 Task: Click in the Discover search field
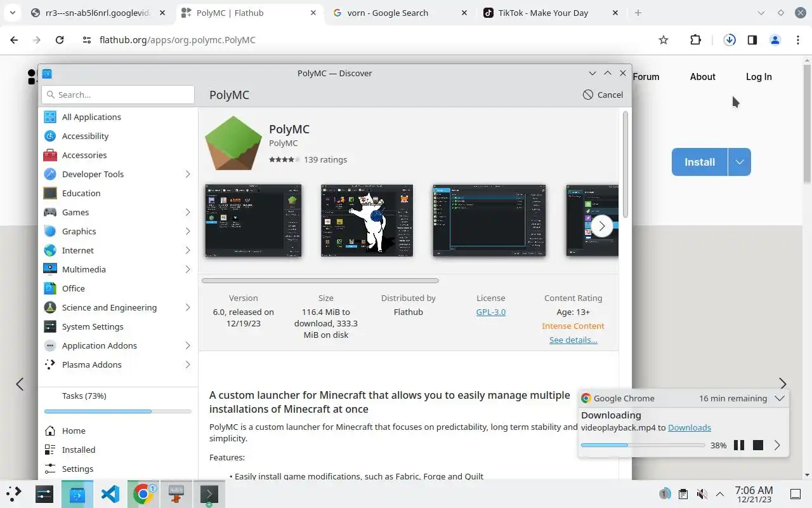pyautogui.click(x=118, y=95)
